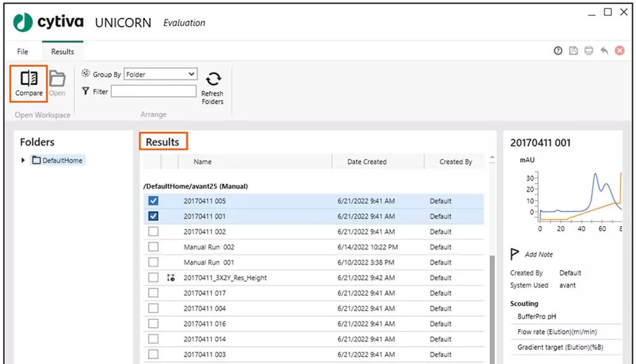Click the save diskette icon
636x364 pixels.
[x=573, y=51]
